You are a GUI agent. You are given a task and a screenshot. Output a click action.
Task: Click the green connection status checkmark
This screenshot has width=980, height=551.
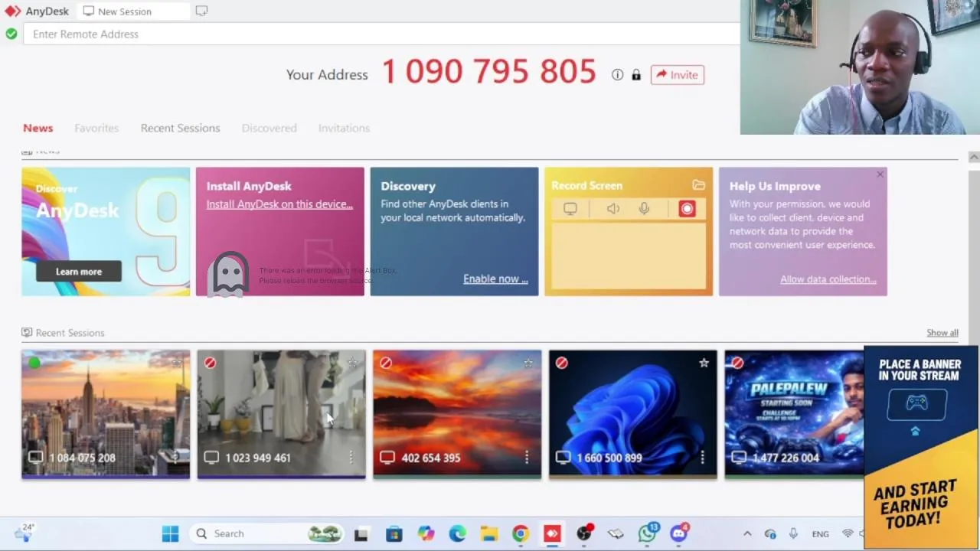[x=11, y=34]
